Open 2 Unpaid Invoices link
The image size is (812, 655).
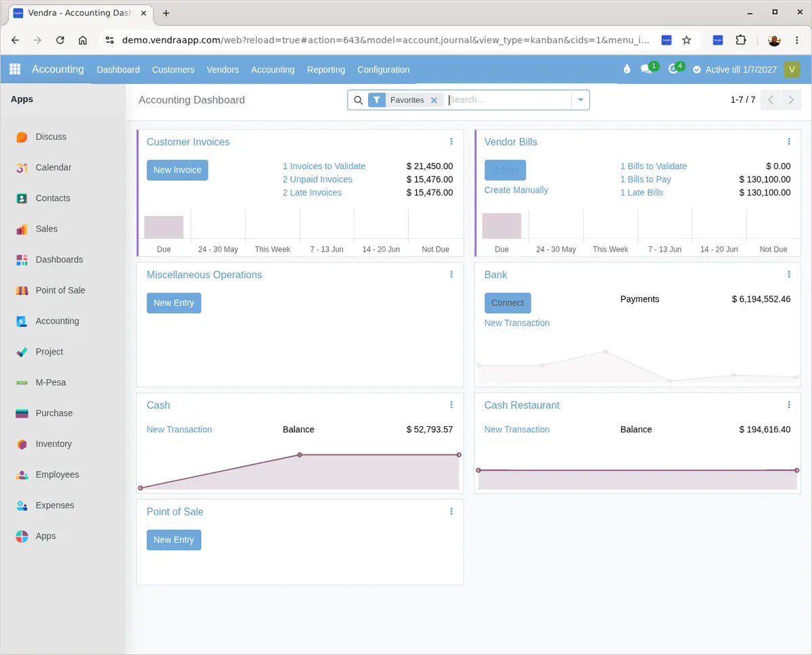pos(318,179)
